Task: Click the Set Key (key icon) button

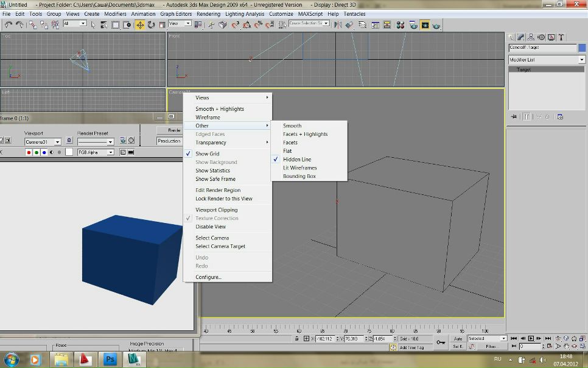Action: pyautogui.click(x=441, y=342)
